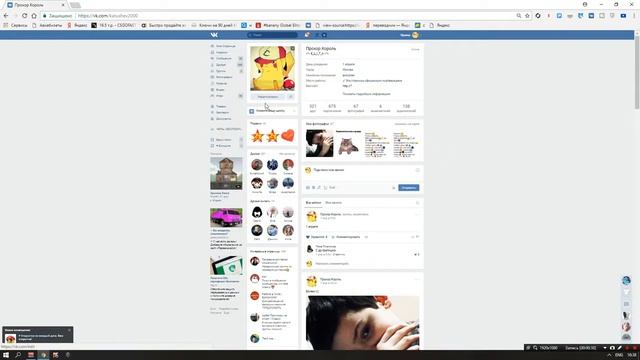The height and width of the screenshot is (360, 640).
Task: Open post settings gear next to Отправить
Action: (x=394, y=188)
